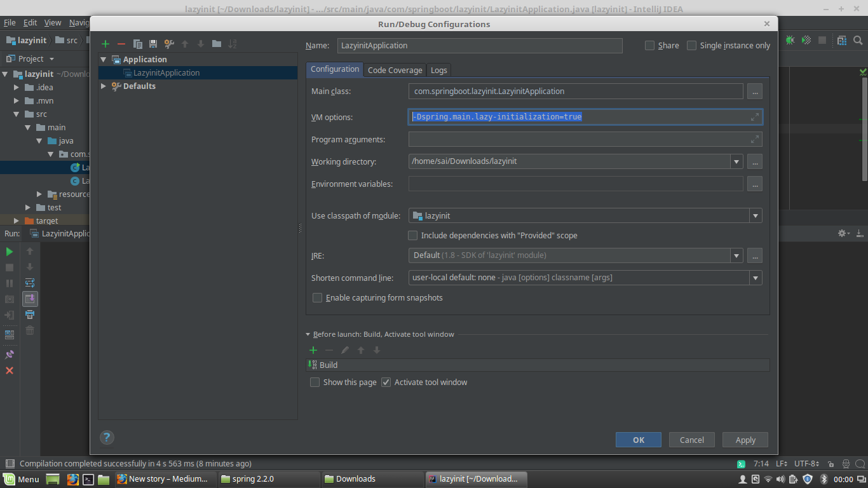Enable Single instance only checkbox
Image resolution: width=868 pixels, height=488 pixels.
(691, 46)
